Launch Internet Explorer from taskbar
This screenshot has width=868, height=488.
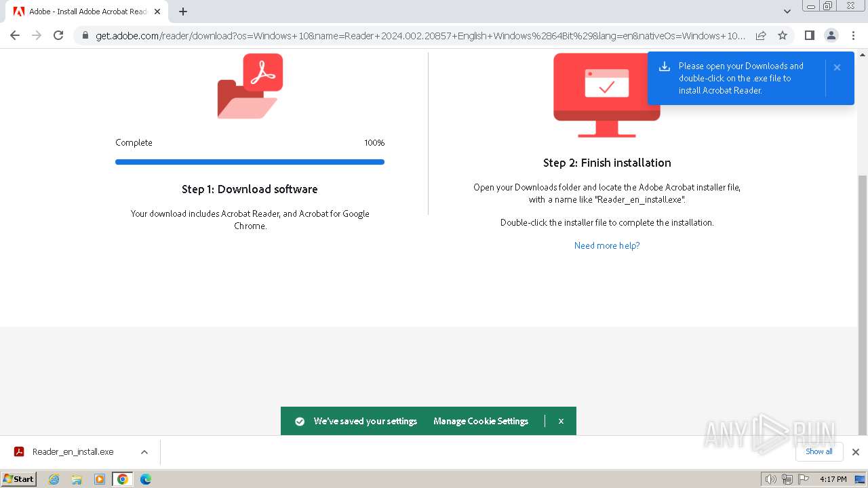coord(54,479)
